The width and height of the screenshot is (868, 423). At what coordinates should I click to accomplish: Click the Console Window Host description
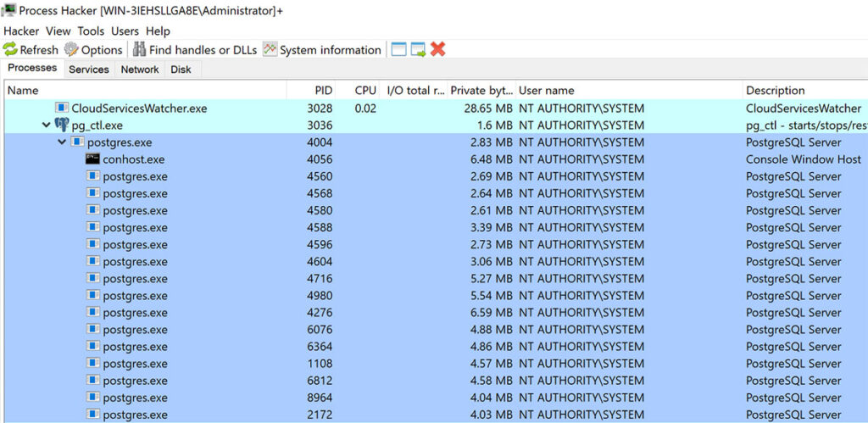(x=804, y=159)
